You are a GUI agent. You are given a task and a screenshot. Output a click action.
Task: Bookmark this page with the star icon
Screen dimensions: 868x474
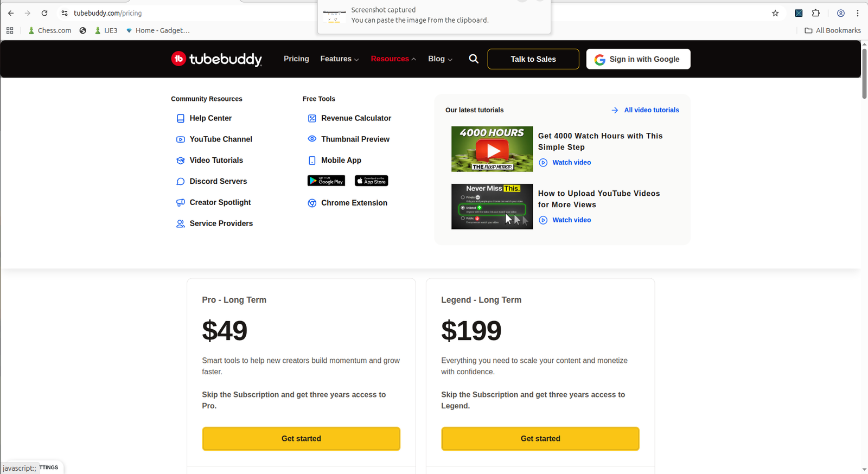click(775, 13)
